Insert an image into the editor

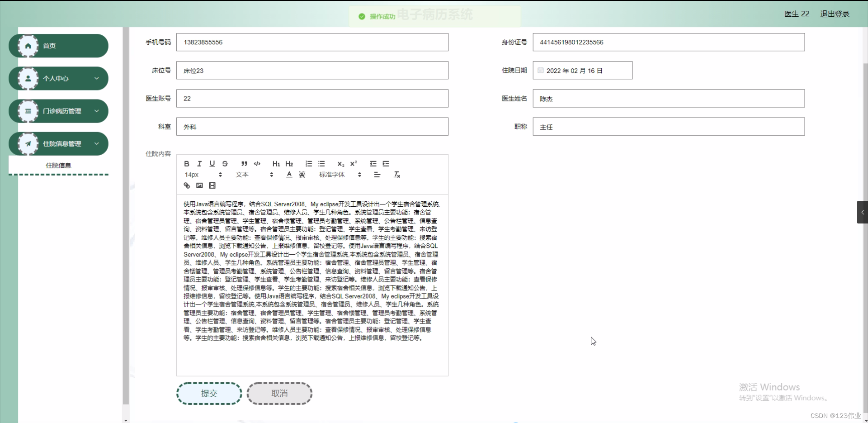click(199, 185)
